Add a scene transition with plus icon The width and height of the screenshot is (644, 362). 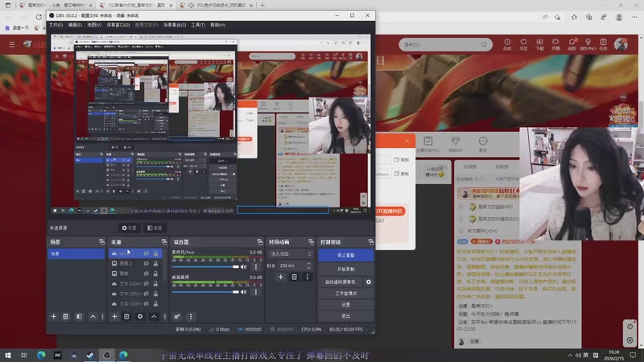280,277
